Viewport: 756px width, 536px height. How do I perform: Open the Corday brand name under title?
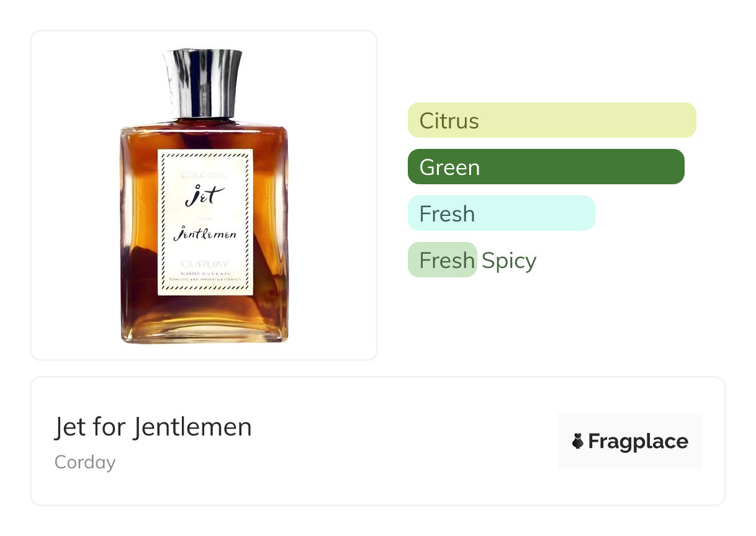[x=85, y=462]
